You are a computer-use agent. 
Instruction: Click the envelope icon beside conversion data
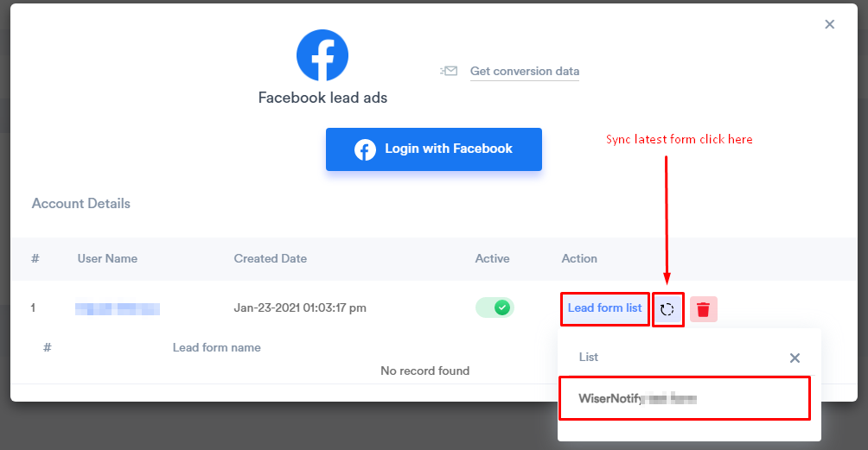449,71
